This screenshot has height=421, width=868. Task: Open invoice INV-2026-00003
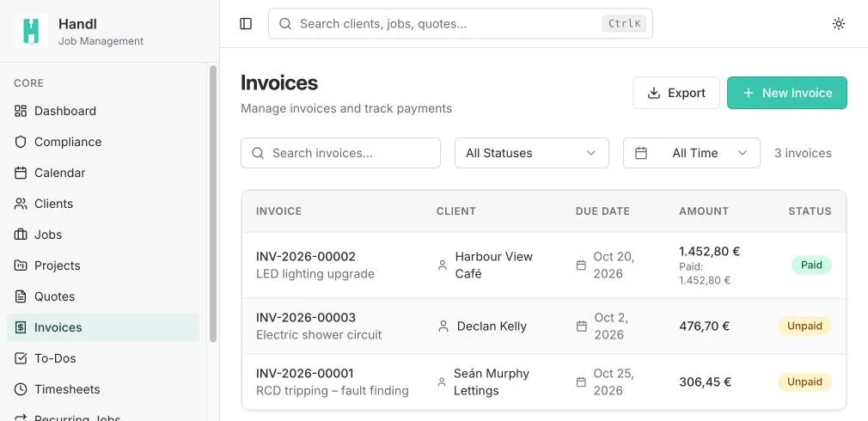pyautogui.click(x=306, y=318)
